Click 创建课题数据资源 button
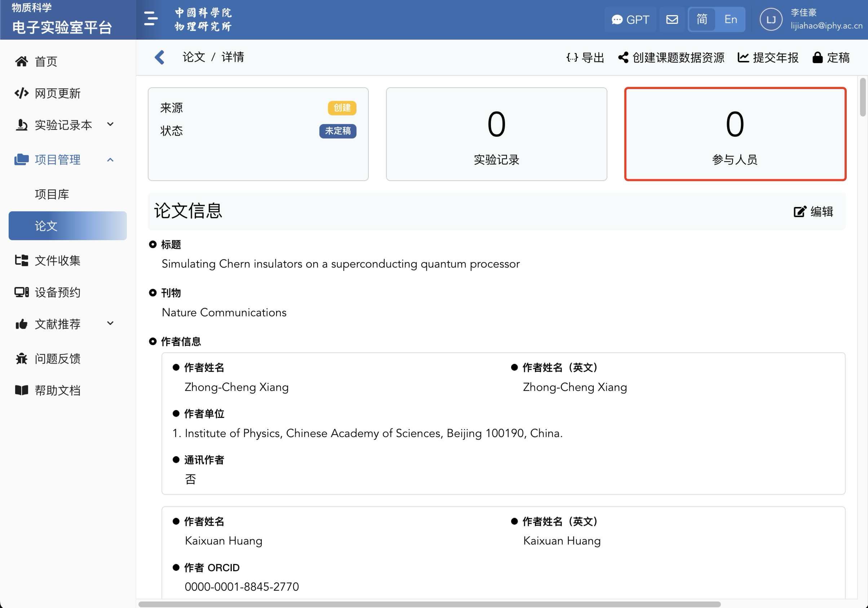Viewport: 868px width, 608px height. point(671,57)
